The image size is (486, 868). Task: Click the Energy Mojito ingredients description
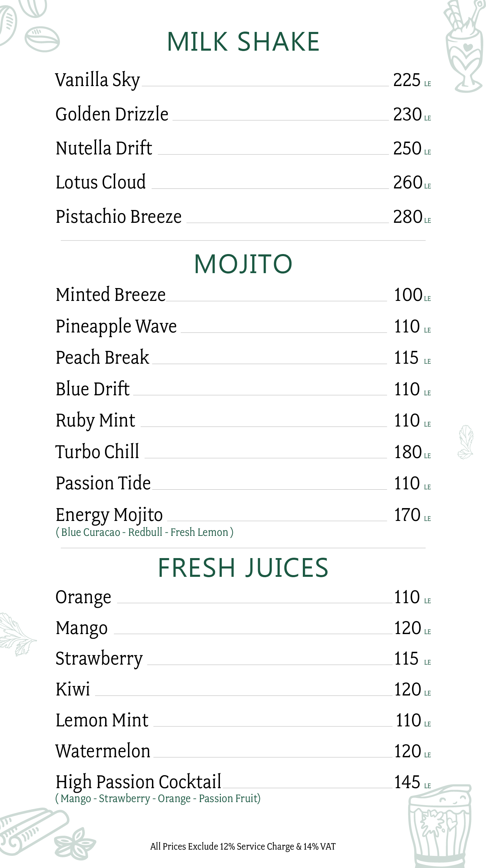tap(144, 532)
